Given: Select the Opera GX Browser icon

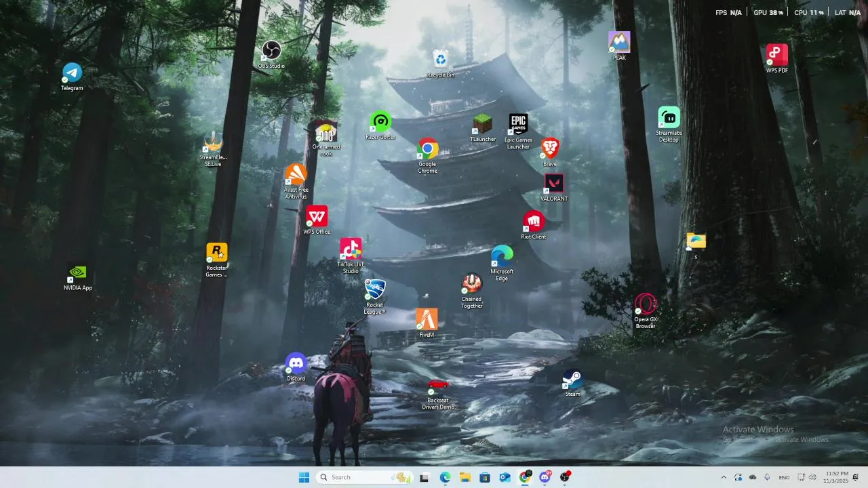Looking at the screenshot, I should click(646, 312).
